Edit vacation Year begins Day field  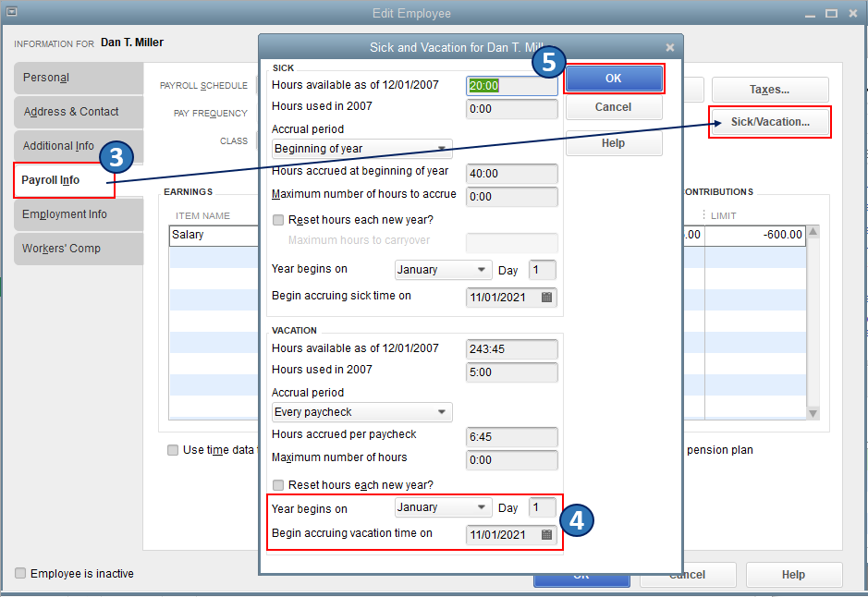pyautogui.click(x=543, y=507)
